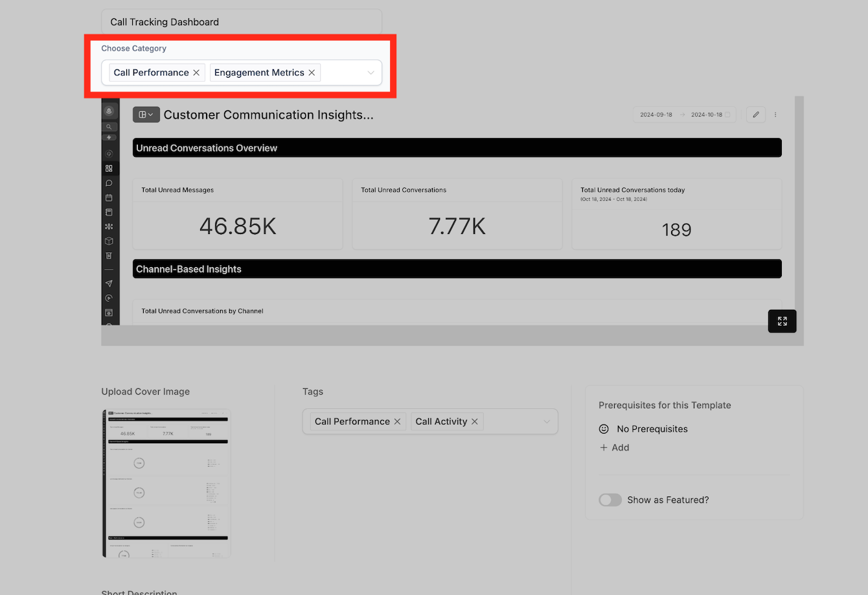This screenshot has height=595, width=868.
Task: Click the pencil edit icon beside the date range
Action: (x=756, y=115)
